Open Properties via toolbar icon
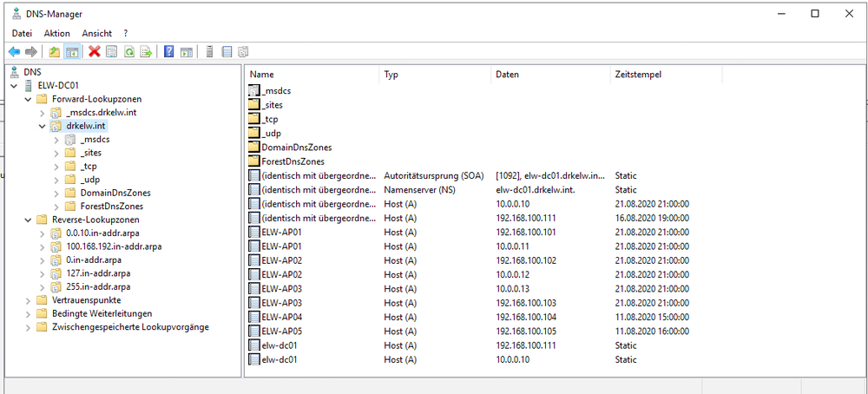868x394 pixels. click(111, 52)
